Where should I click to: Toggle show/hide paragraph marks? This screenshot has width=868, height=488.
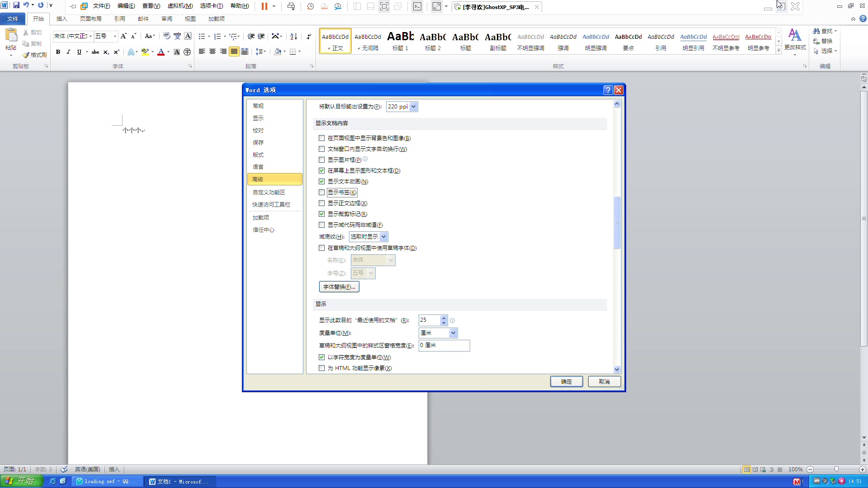(309, 36)
